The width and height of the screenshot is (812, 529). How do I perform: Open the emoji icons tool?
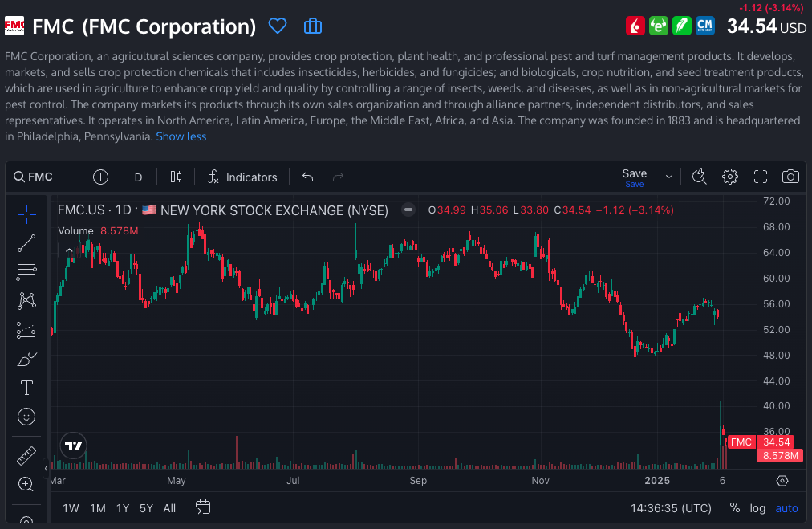pos(26,417)
